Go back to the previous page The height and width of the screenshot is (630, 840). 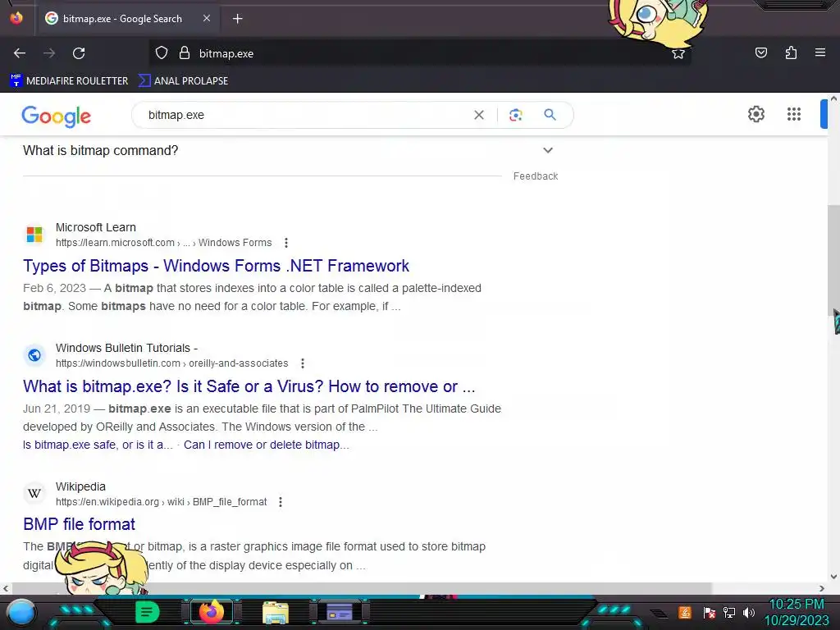click(x=20, y=53)
